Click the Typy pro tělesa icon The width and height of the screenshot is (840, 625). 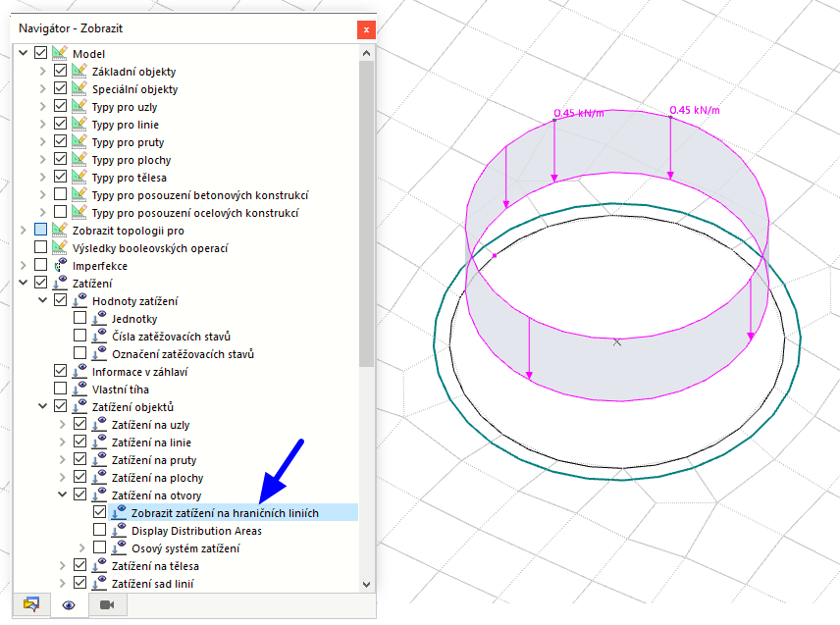tap(79, 177)
